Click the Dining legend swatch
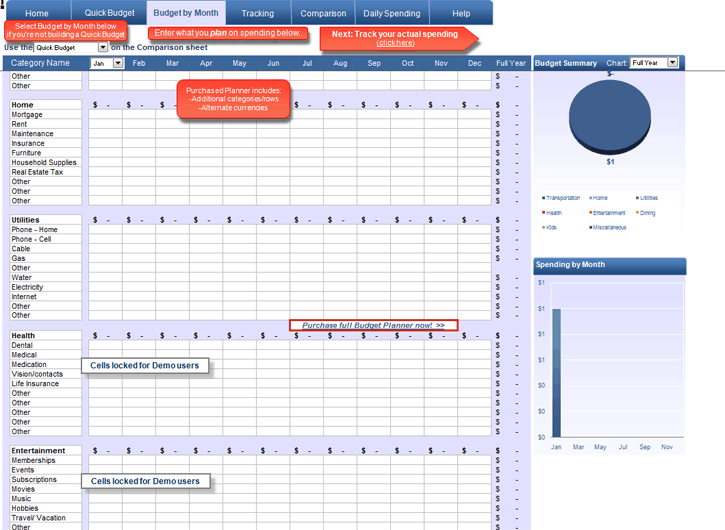 637,213
